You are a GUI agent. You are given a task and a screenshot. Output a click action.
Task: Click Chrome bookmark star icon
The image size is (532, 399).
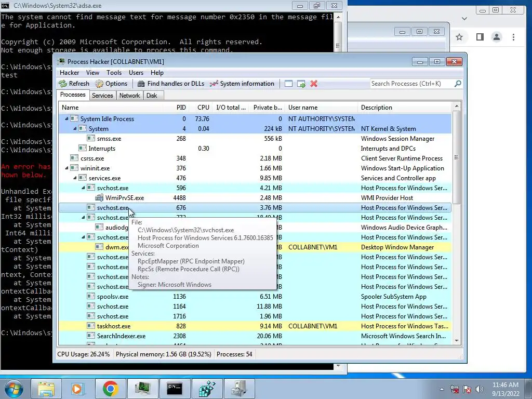point(459,37)
